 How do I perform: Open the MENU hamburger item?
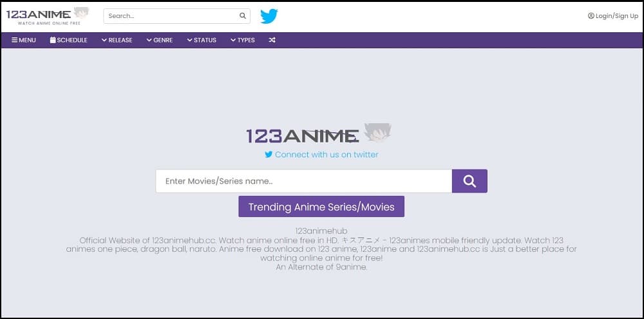24,41
